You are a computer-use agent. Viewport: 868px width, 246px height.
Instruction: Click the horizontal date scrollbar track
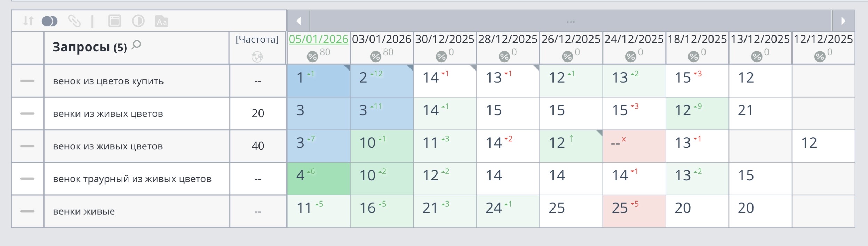click(x=571, y=21)
